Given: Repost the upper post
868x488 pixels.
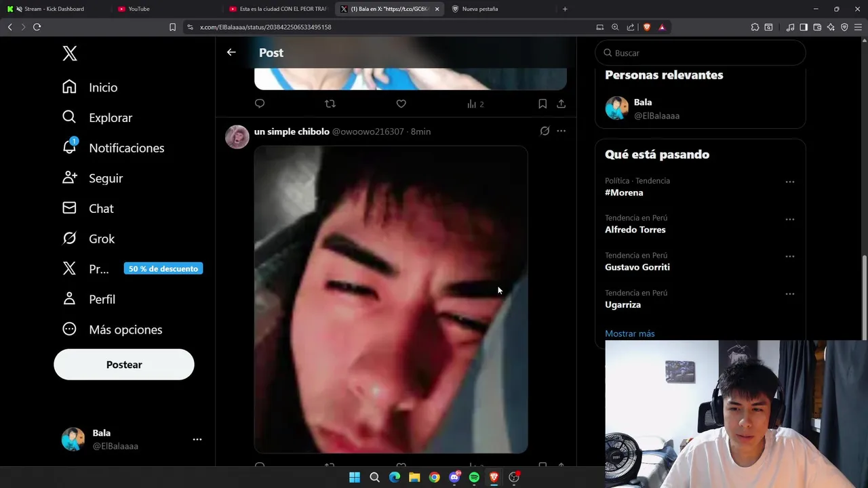Looking at the screenshot, I should pyautogui.click(x=330, y=104).
